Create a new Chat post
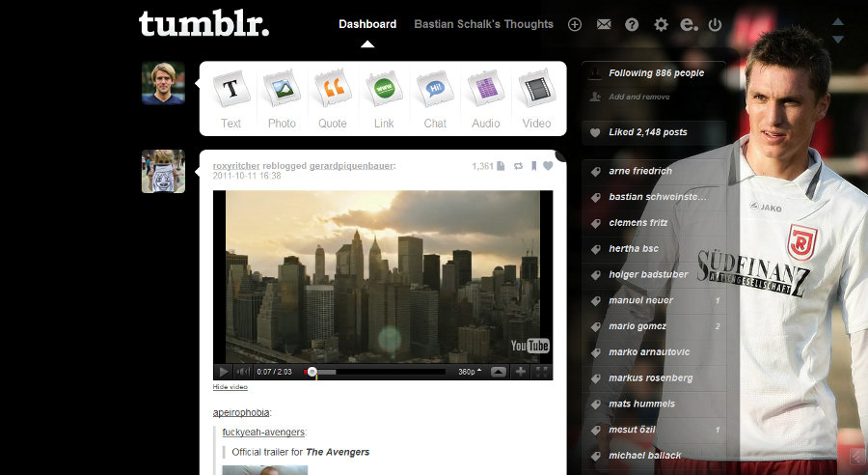This screenshot has width=868, height=475. coord(435,98)
